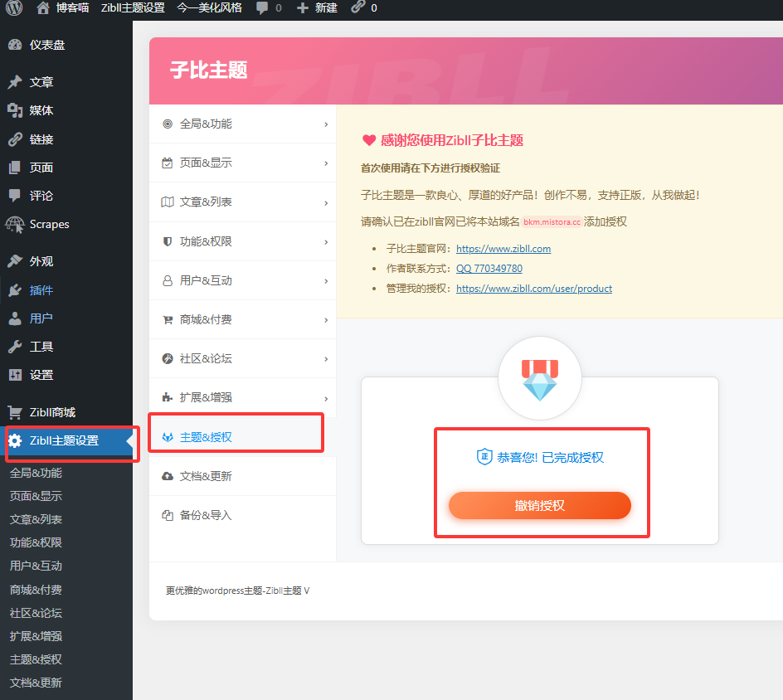
Task: Click the cloud icon beside 文档&更新 panel tab
Action: pyautogui.click(x=168, y=476)
